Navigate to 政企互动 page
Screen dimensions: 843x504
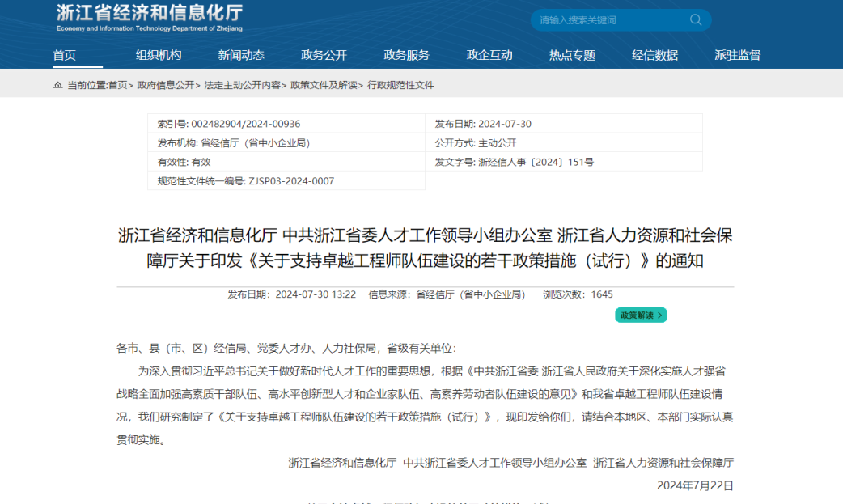(489, 55)
